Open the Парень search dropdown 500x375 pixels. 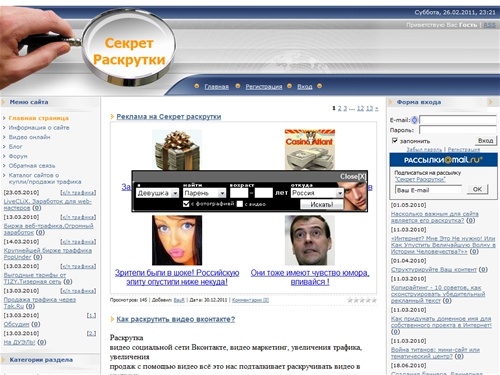tap(204, 193)
